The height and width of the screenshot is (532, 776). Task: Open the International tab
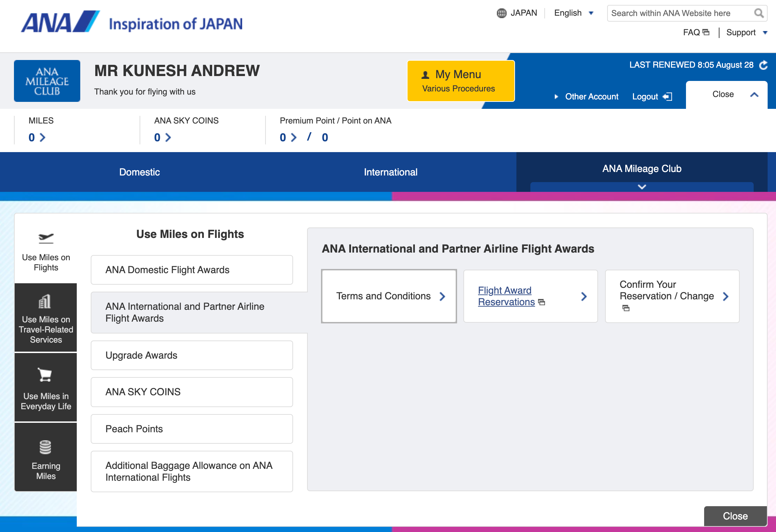pyautogui.click(x=391, y=172)
